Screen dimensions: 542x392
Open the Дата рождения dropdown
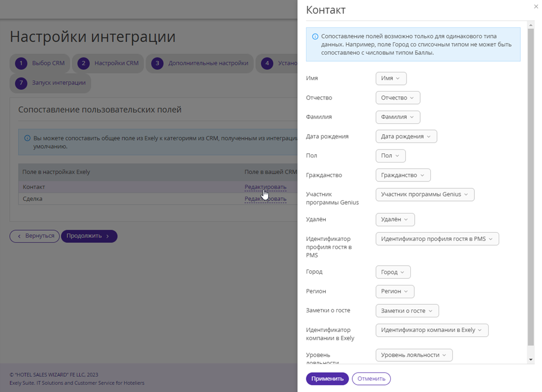coord(406,136)
